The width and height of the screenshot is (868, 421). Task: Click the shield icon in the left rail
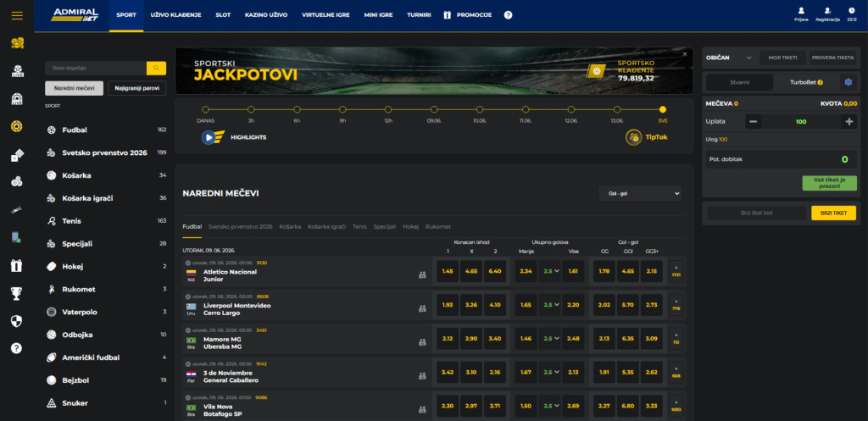click(17, 321)
